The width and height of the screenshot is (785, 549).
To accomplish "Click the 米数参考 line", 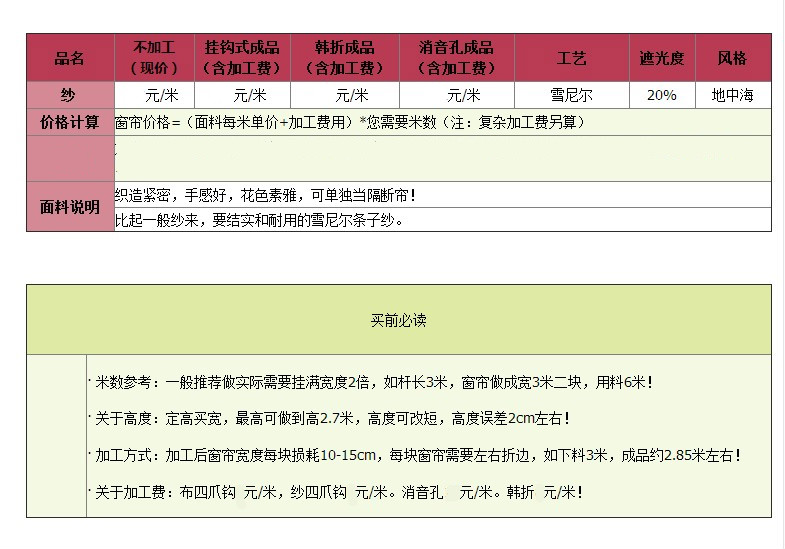I will click(373, 382).
